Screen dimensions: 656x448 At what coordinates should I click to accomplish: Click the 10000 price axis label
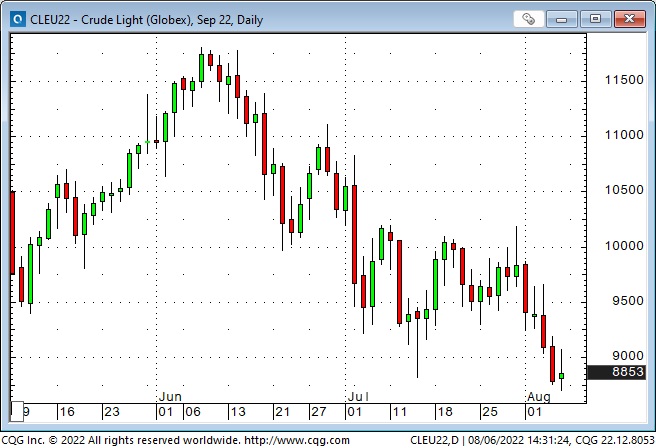(624, 246)
